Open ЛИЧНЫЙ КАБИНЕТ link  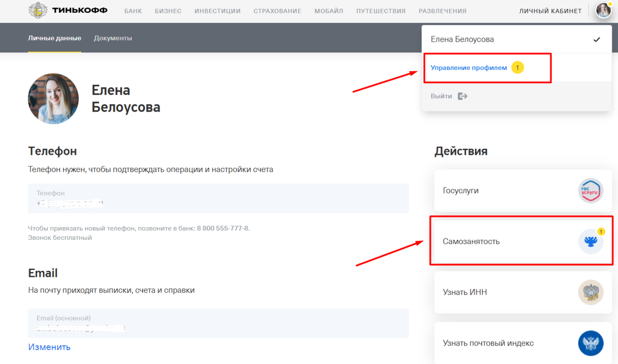(551, 11)
